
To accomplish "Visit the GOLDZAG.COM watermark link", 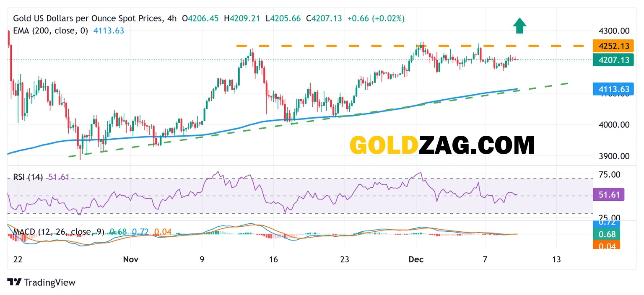I will [443, 145].
